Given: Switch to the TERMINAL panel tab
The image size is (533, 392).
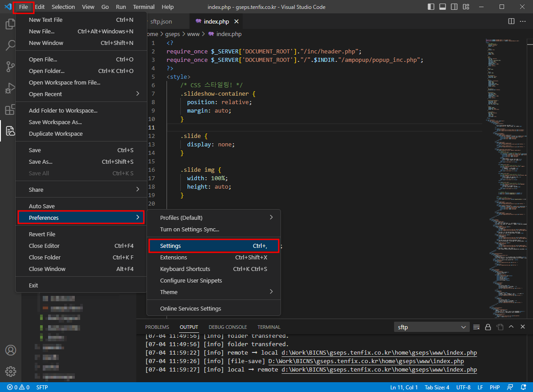Looking at the screenshot, I should [269, 327].
